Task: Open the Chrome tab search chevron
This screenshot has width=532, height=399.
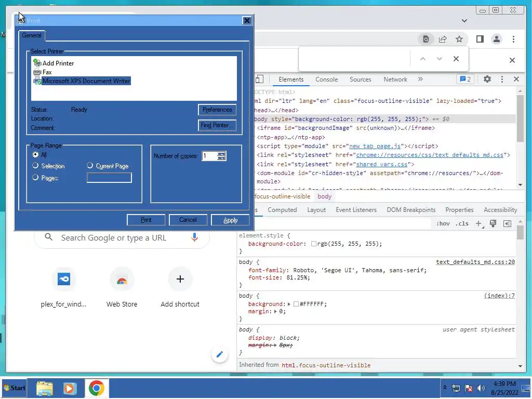Action: pyautogui.click(x=464, y=21)
